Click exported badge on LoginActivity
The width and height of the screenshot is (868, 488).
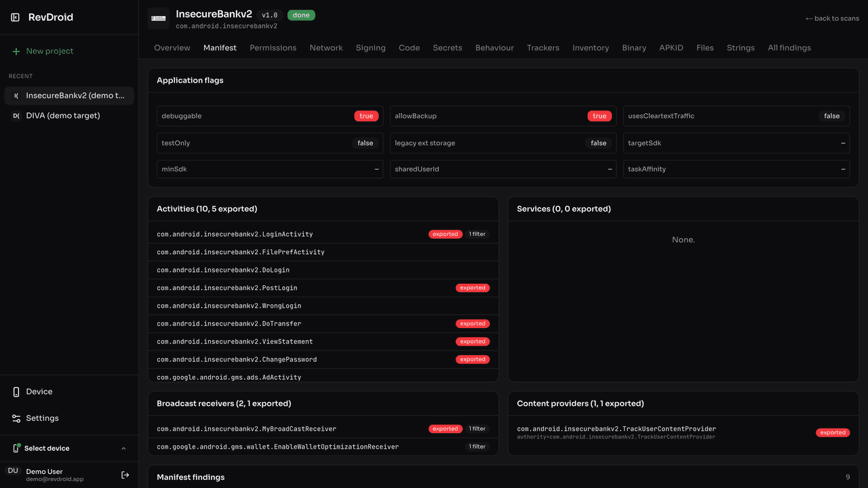[446, 235]
